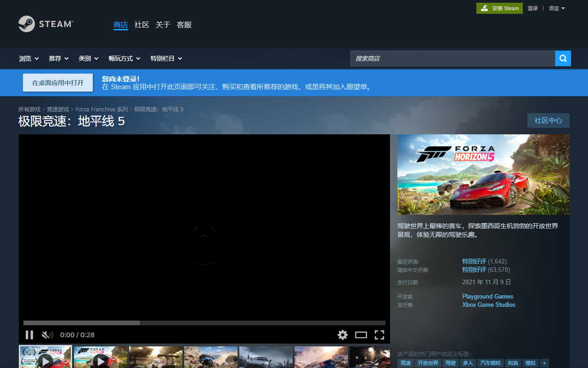
Task: Click Forza Franchise 系列 breadcrumb
Action: point(102,109)
